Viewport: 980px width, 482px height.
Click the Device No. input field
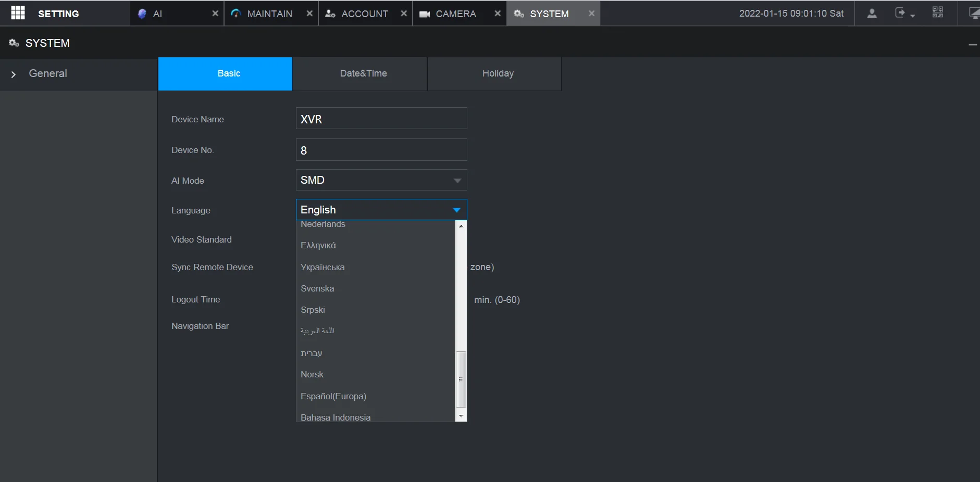click(381, 150)
